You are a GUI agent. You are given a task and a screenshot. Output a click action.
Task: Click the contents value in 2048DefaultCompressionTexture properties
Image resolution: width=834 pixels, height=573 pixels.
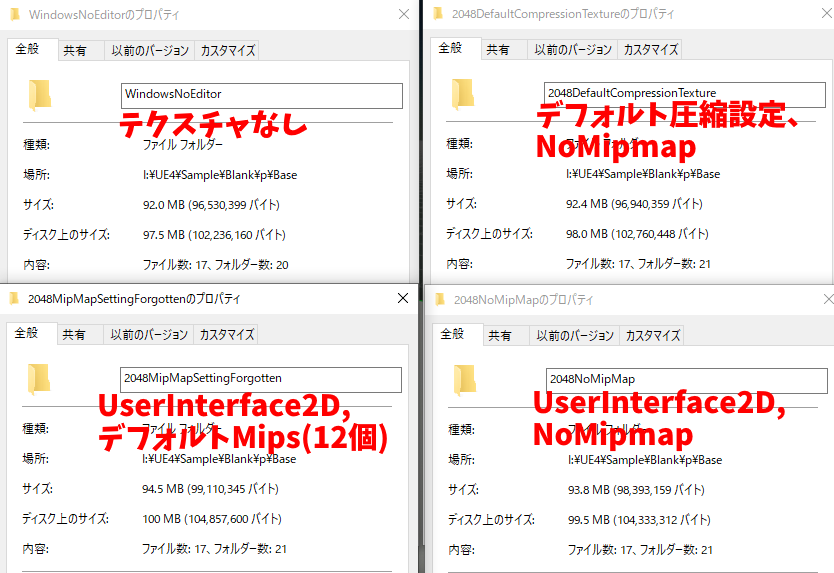(638, 263)
